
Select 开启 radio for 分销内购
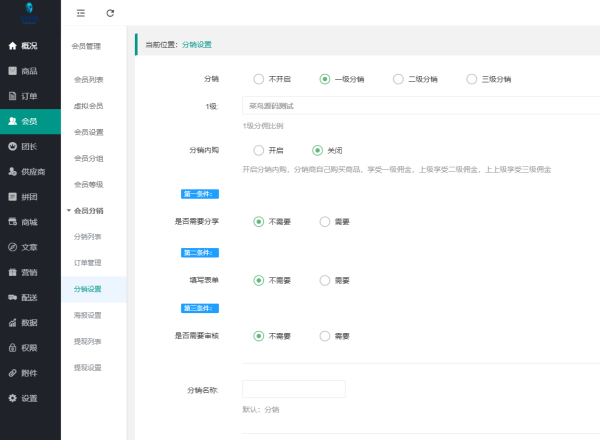pyautogui.click(x=259, y=150)
